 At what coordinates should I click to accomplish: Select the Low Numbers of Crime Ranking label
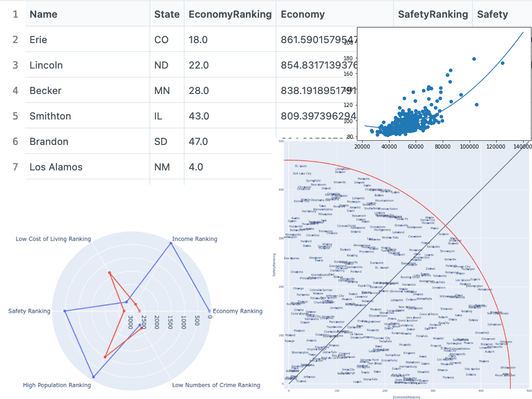216,385
